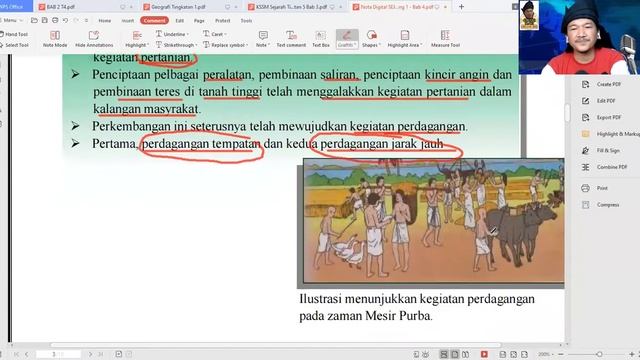Open Fill & Sign side option
The height and width of the screenshot is (360, 640).
click(601, 151)
